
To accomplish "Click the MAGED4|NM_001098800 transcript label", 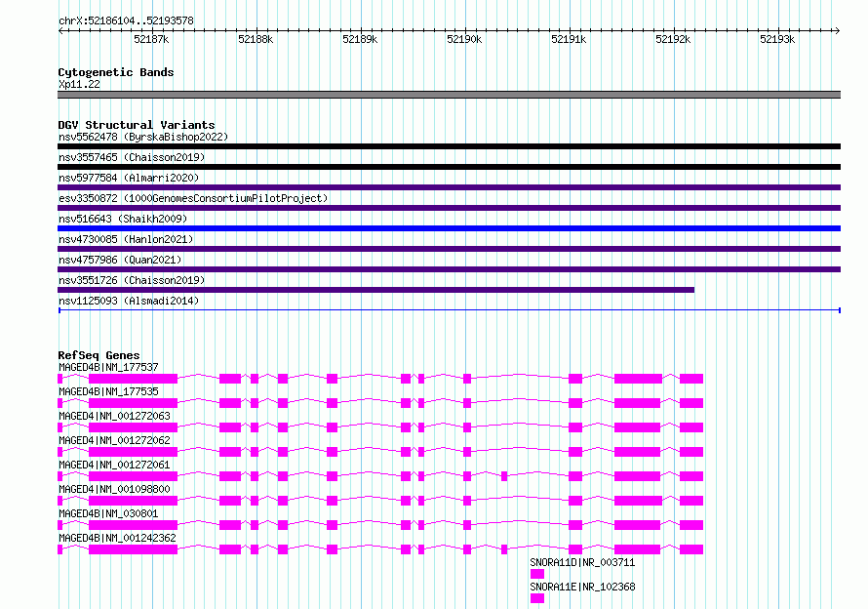I will click(114, 489).
